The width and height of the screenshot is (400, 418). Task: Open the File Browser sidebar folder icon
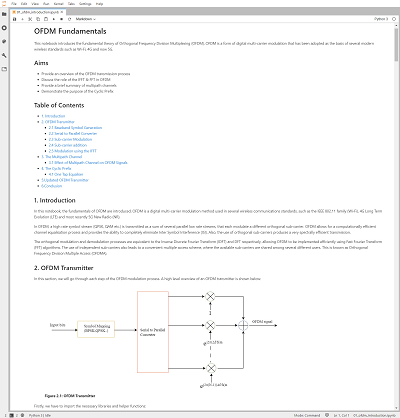tap(4, 14)
